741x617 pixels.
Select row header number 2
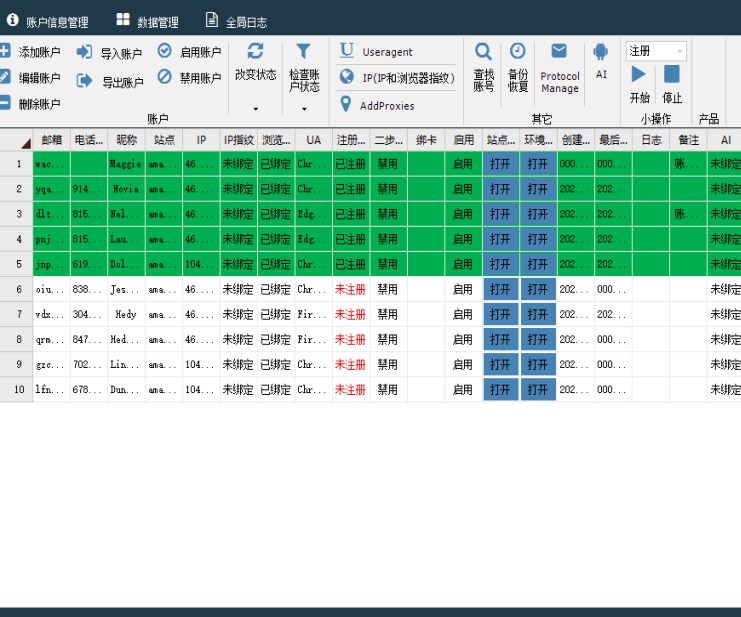pos(18,189)
